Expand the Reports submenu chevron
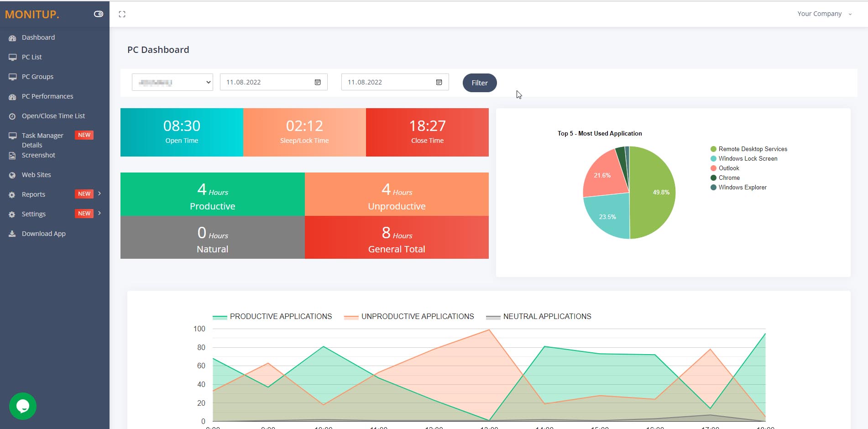This screenshot has width=868, height=429. [x=99, y=194]
